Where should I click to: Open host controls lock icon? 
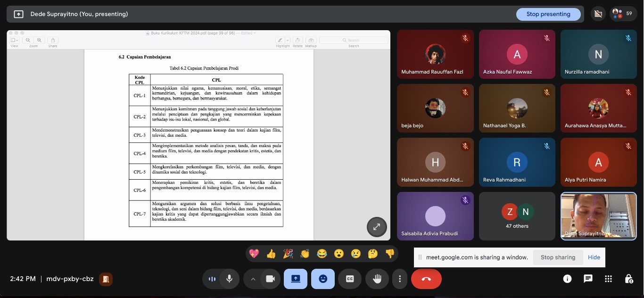click(629, 279)
